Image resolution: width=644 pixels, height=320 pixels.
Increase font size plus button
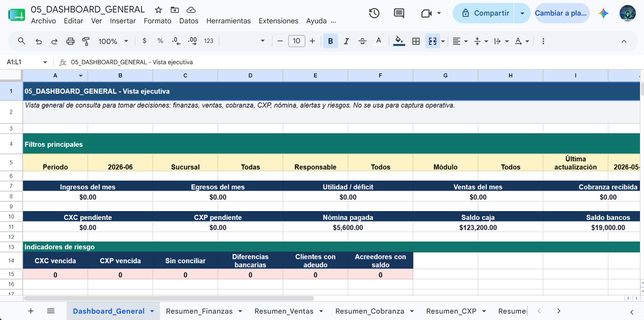[x=312, y=41]
